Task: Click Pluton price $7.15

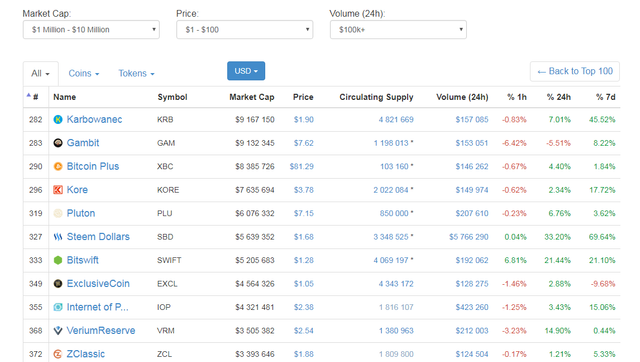Action: (x=304, y=213)
